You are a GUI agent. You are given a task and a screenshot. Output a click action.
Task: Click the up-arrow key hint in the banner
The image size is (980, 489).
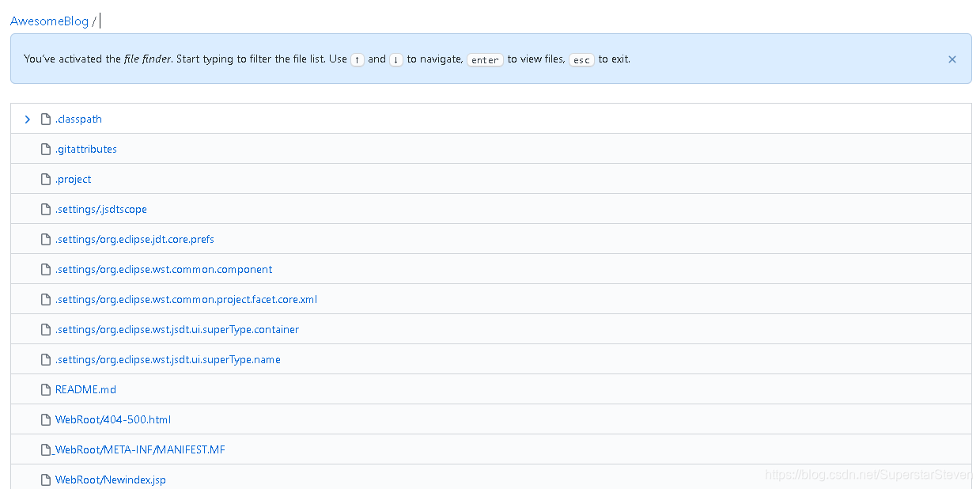point(358,59)
